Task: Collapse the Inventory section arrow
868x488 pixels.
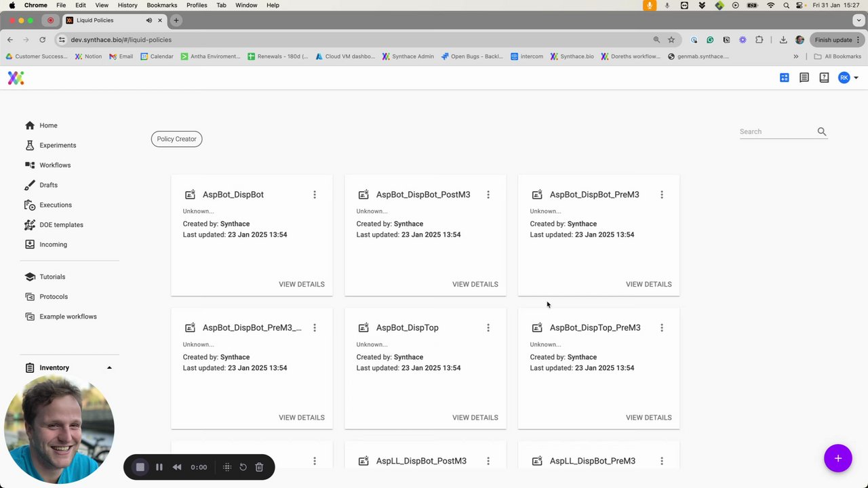Action: (109, 368)
